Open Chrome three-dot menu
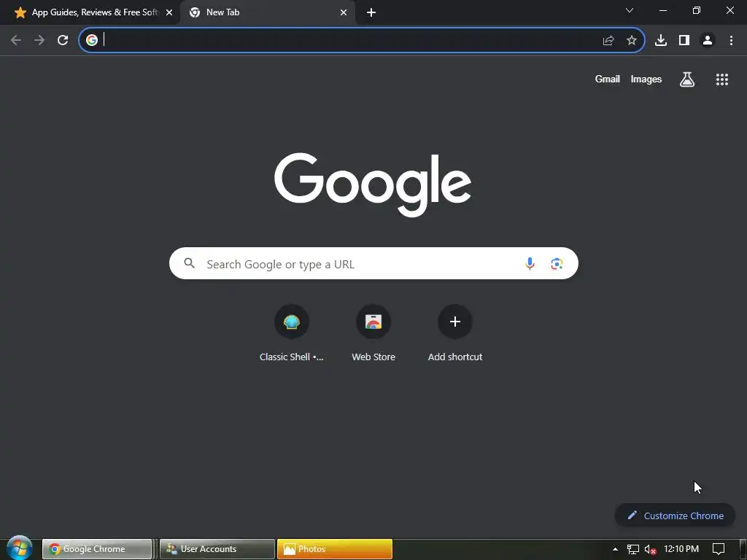This screenshot has height=560, width=747. [731, 41]
